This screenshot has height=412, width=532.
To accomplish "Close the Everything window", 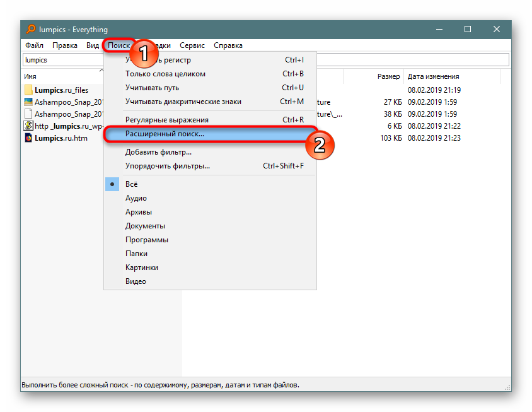I will 496,29.
